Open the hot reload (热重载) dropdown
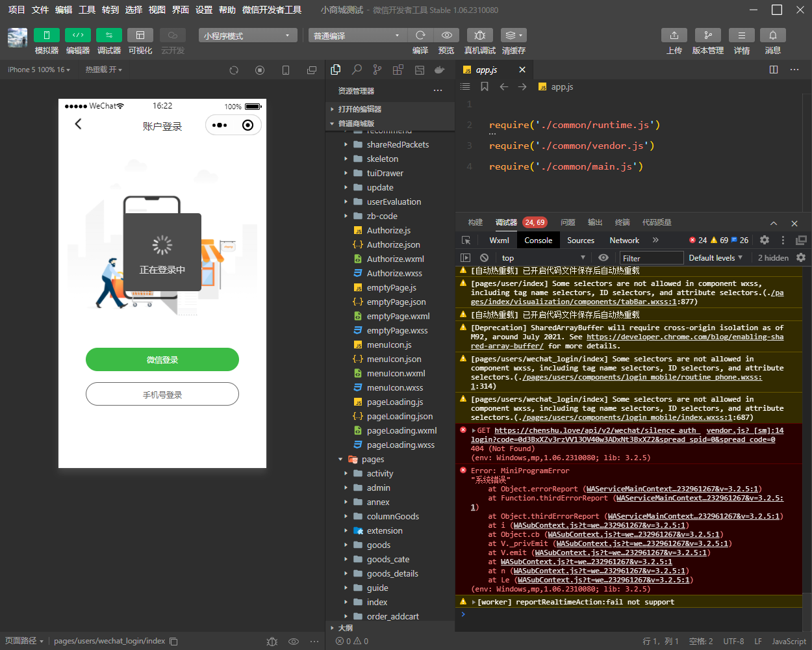This screenshot has width=812, height=650. [103, 70]
